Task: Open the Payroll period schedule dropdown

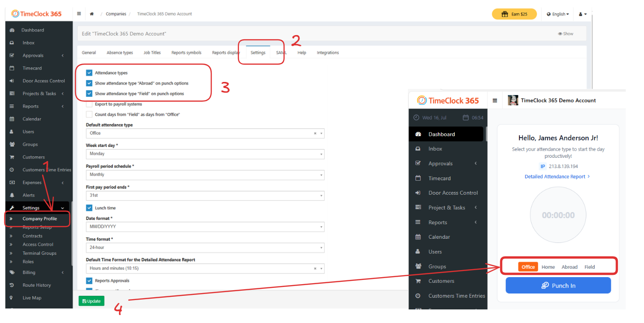Action: click(x=205, y=175)
